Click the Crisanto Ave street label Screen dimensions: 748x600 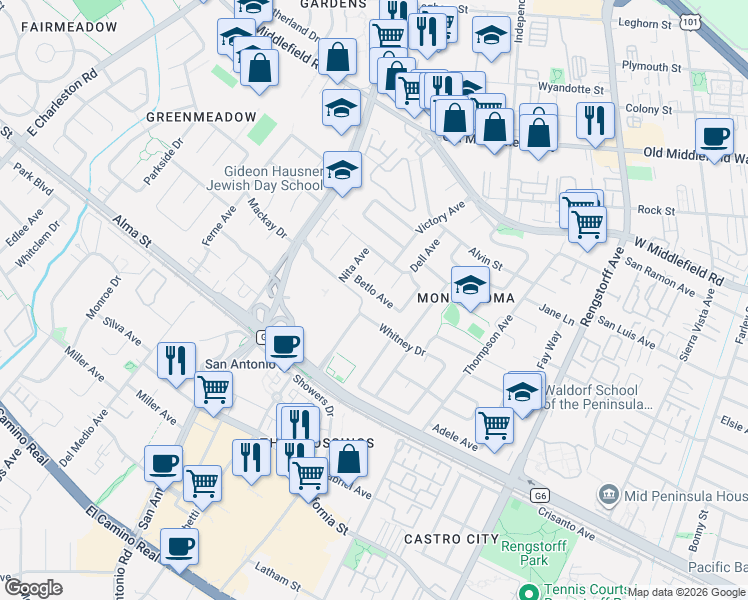click(x=566, y=524)
